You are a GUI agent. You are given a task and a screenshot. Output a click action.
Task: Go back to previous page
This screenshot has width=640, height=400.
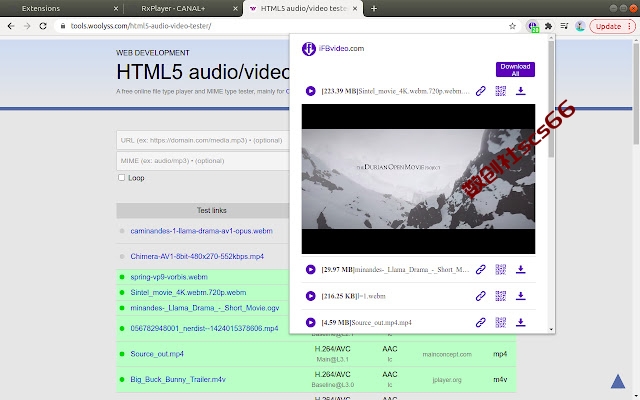(x=11, y=26)
